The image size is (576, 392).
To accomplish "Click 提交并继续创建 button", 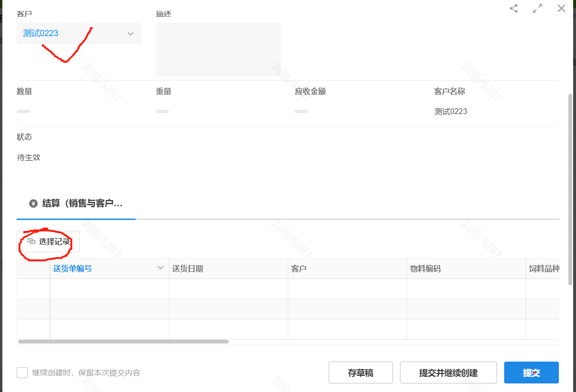I will point(448,373).
